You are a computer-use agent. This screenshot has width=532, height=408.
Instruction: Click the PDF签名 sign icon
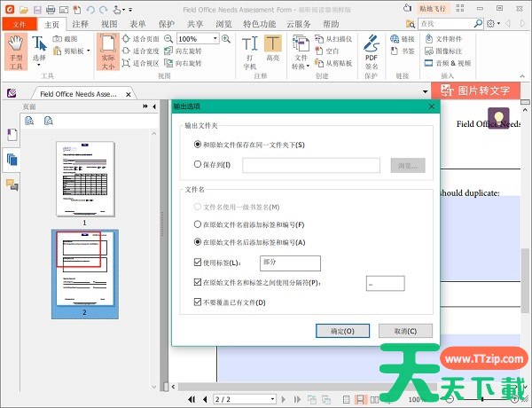(x=372, y=50)
